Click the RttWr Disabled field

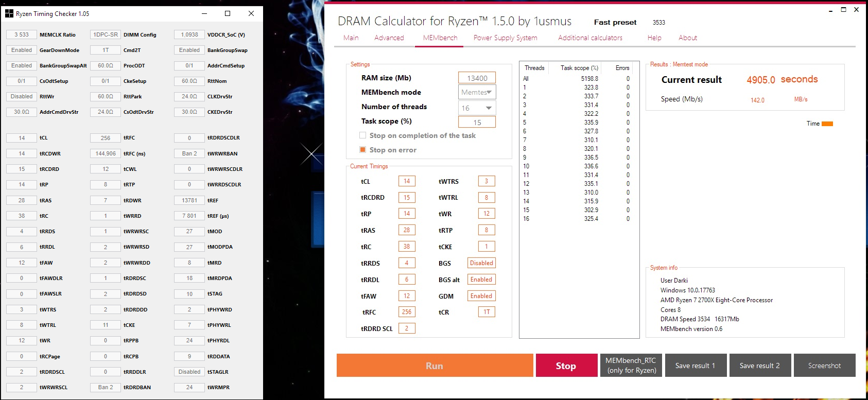pyautogui.click(x=22, y=96)
